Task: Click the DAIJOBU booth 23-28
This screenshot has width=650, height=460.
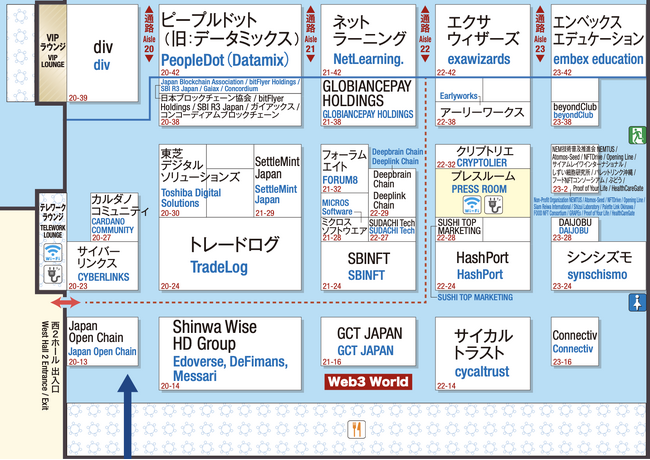Action: [x=575, y=229]
